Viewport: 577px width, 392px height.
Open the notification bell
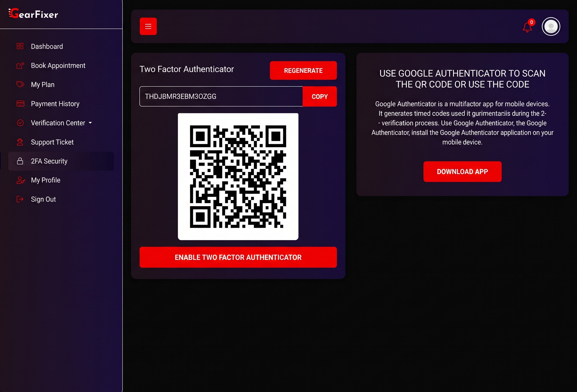coord(527,27)
